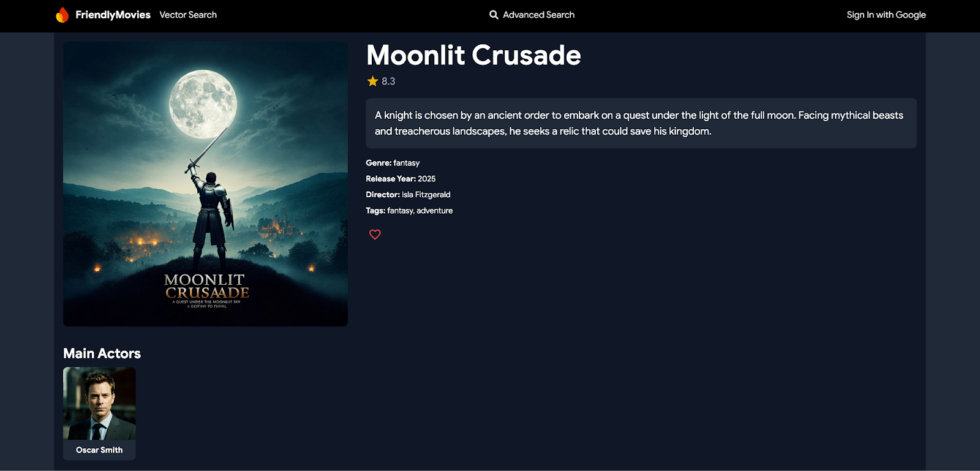Toggle the heart favorite icon
Image resolution: width=980 pixels, height=471 pixels.
coord(375,235)
